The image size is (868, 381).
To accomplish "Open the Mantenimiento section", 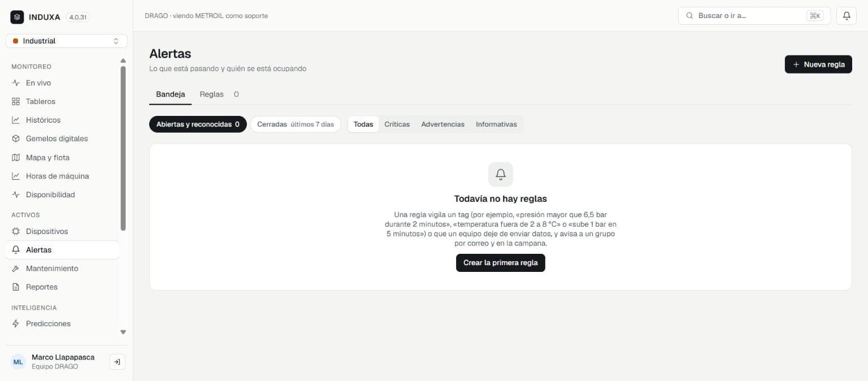I will pos(62,269).
